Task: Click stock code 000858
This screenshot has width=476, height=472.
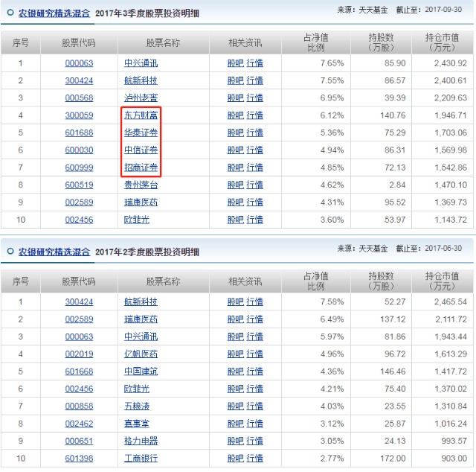Action: tap(79, 406)
